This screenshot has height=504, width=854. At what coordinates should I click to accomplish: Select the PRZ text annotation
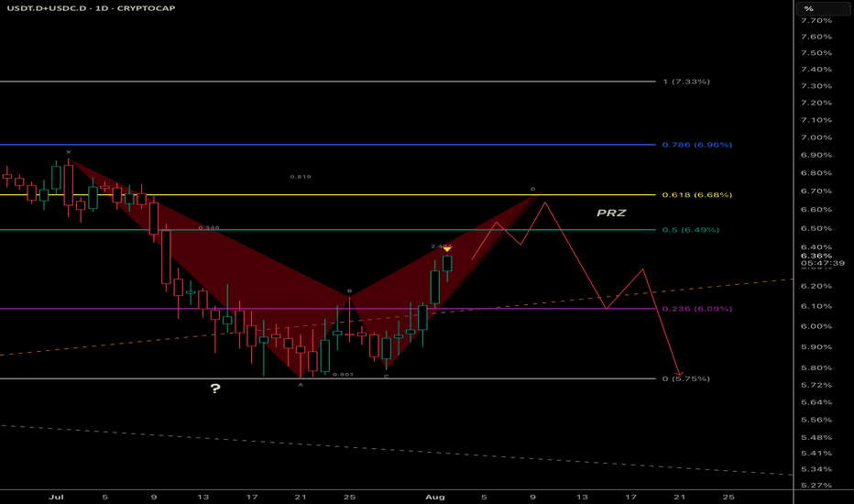tap(611, 213)
